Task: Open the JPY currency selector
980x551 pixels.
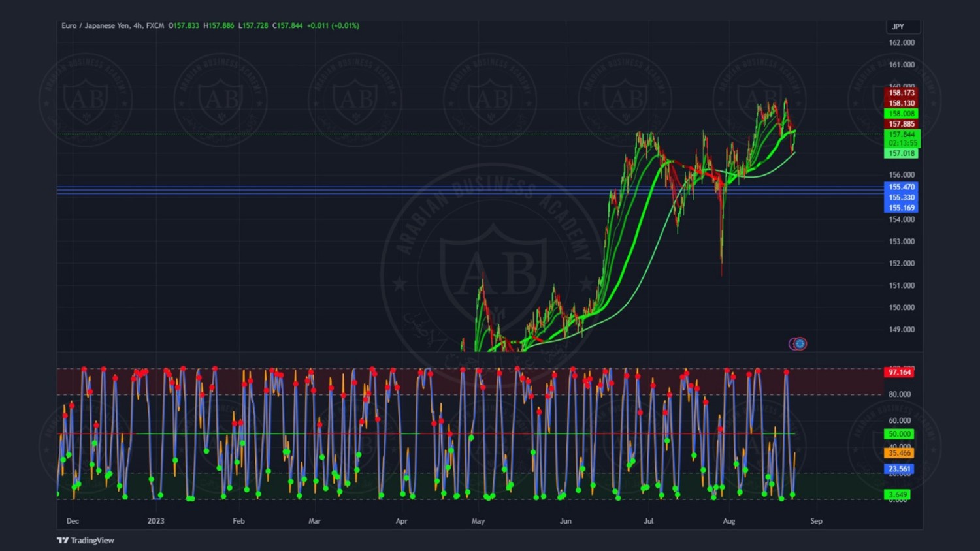Action: click(902, 27)
